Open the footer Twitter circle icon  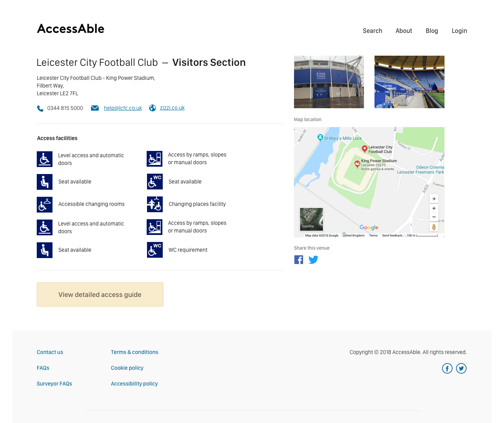coord(461,368)
